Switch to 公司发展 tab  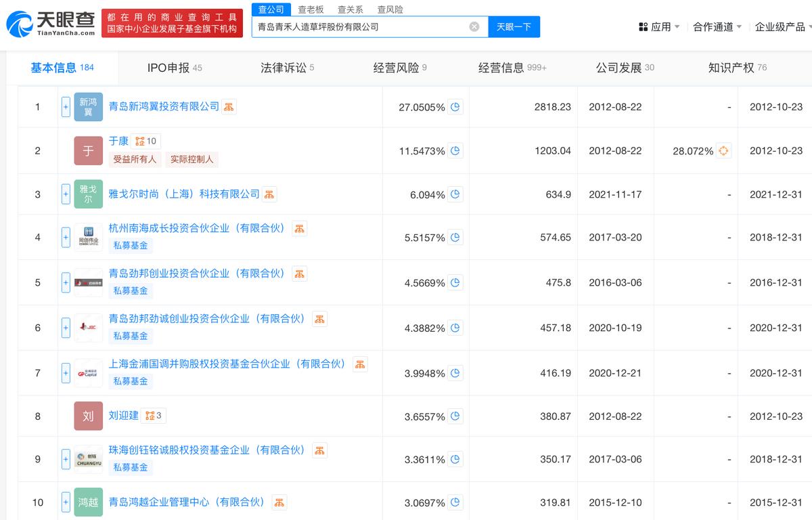tap(625, 68)
